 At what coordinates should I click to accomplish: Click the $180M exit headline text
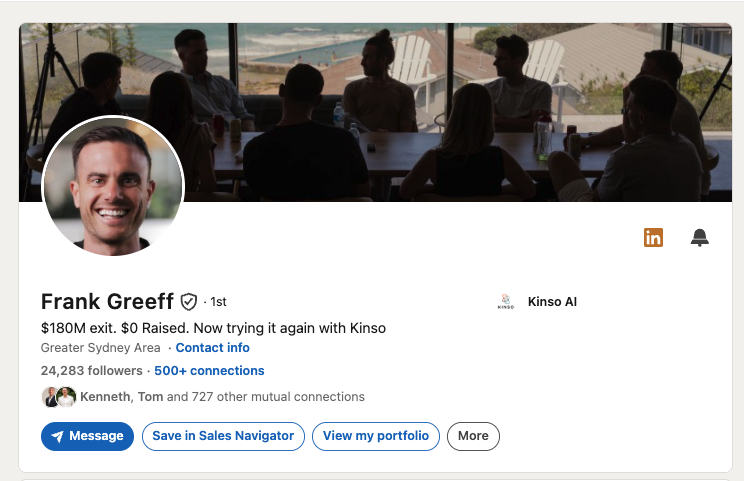213,327
